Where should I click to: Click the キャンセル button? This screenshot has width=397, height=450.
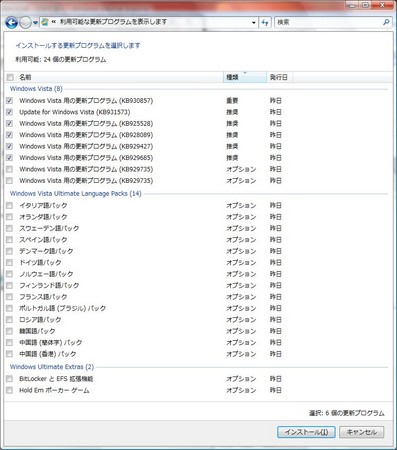pyautogui.click(x=362, y=432)
